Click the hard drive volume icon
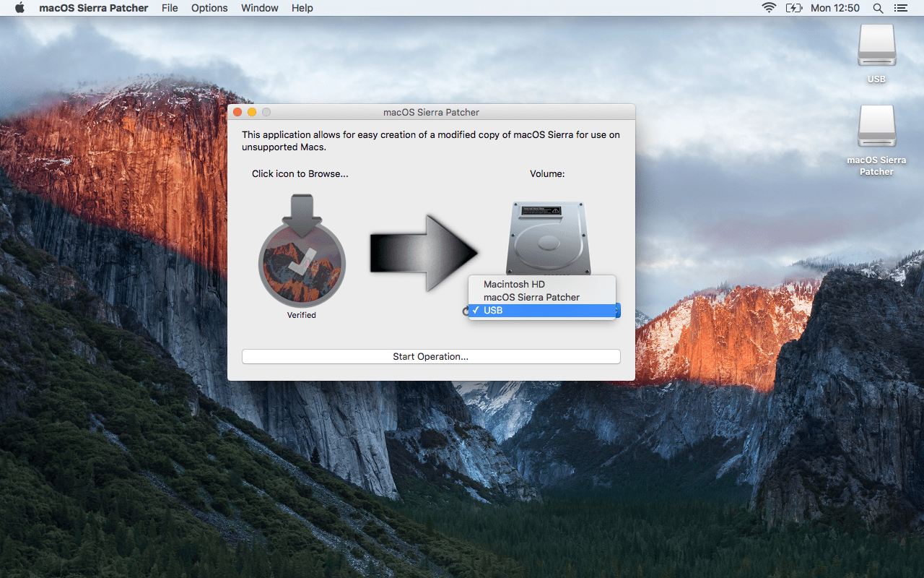Viewport: 924px width, 578px height. pyautogui.click(x=548, y=238)
